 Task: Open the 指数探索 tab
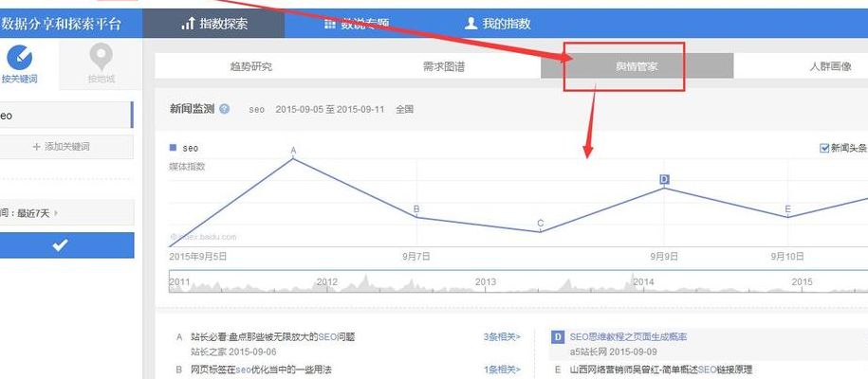[213, 24]
